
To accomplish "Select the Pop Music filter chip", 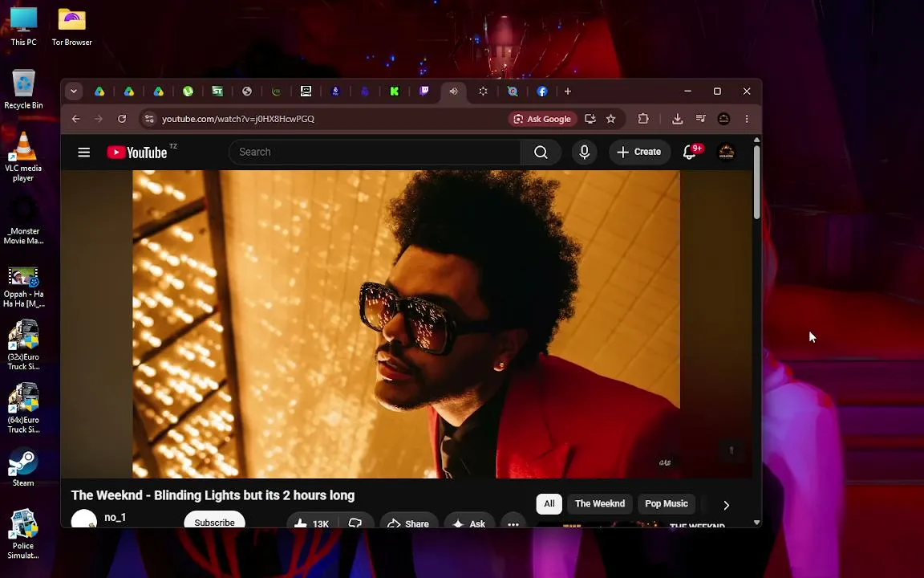I will (667, 503).
